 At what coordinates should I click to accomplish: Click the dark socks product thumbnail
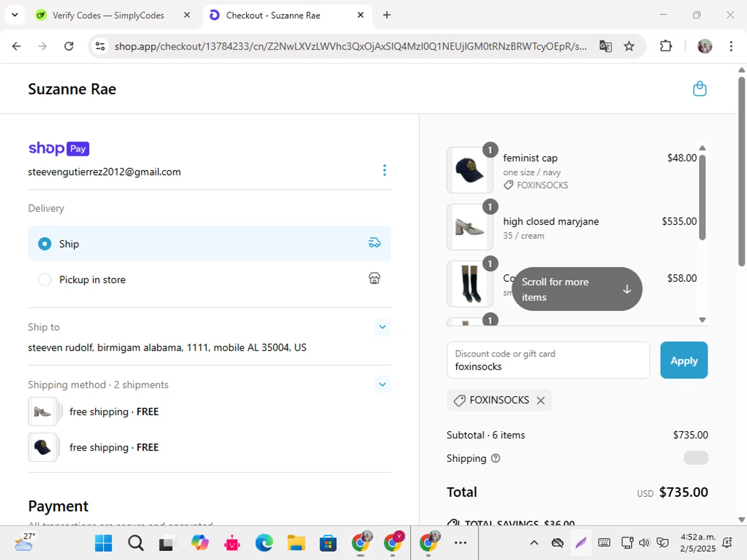470,284
